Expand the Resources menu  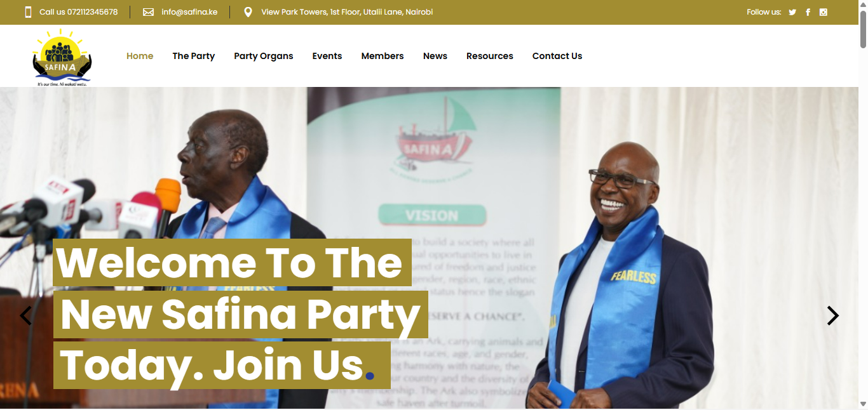pos(490,56)
